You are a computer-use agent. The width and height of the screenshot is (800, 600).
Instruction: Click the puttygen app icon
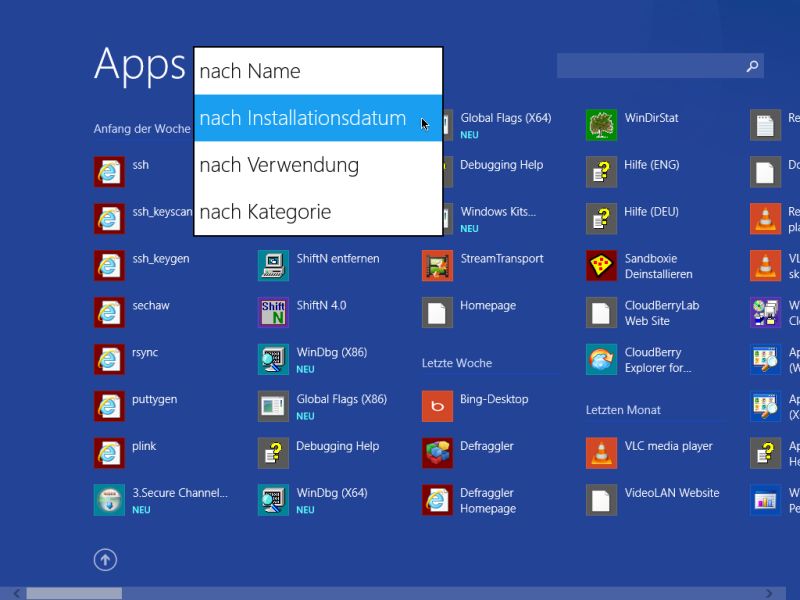[x=109, y=406]
